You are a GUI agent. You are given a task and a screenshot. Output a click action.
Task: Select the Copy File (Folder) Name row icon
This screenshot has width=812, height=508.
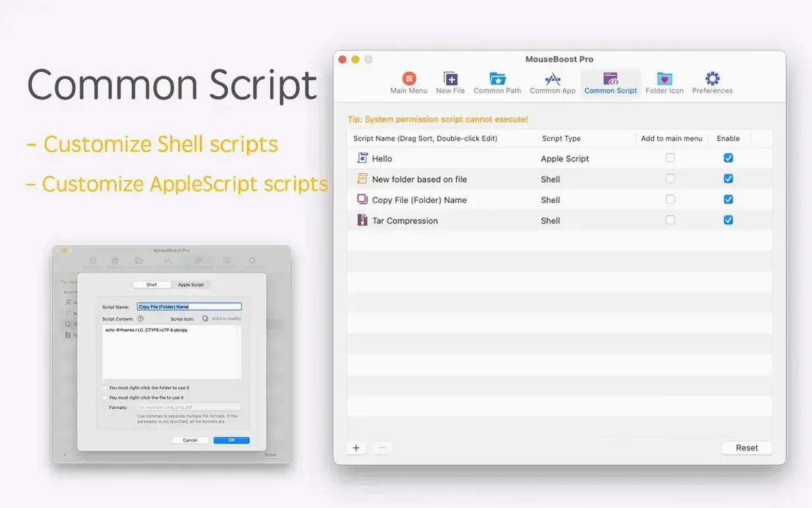(x=362, y=199)
